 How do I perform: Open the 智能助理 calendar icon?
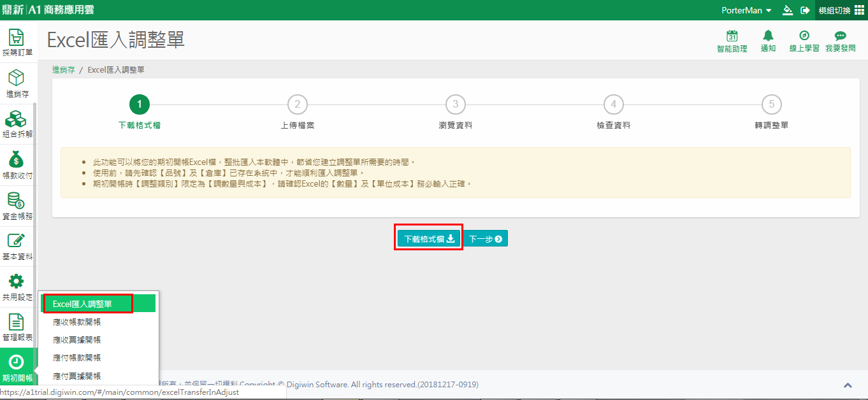click(x=732, y=36)
